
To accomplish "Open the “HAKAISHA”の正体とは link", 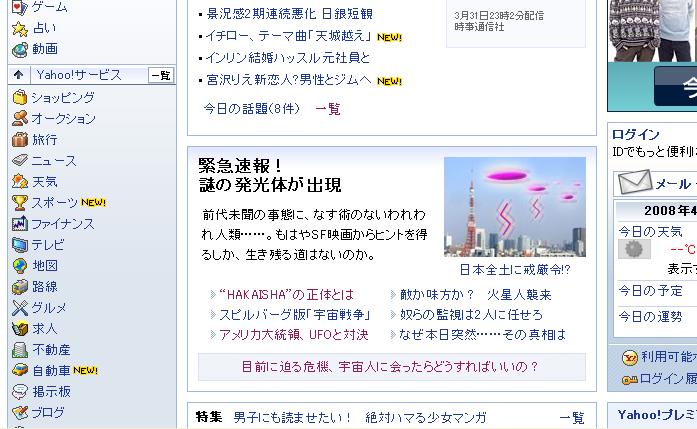I will [x=286, y=295].
